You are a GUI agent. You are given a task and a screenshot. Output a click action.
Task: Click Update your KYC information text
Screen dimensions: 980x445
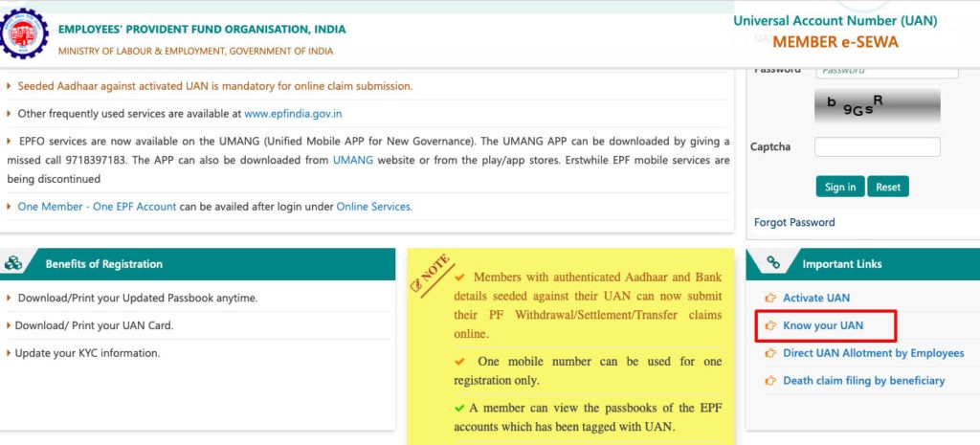(x=87, y=353)
